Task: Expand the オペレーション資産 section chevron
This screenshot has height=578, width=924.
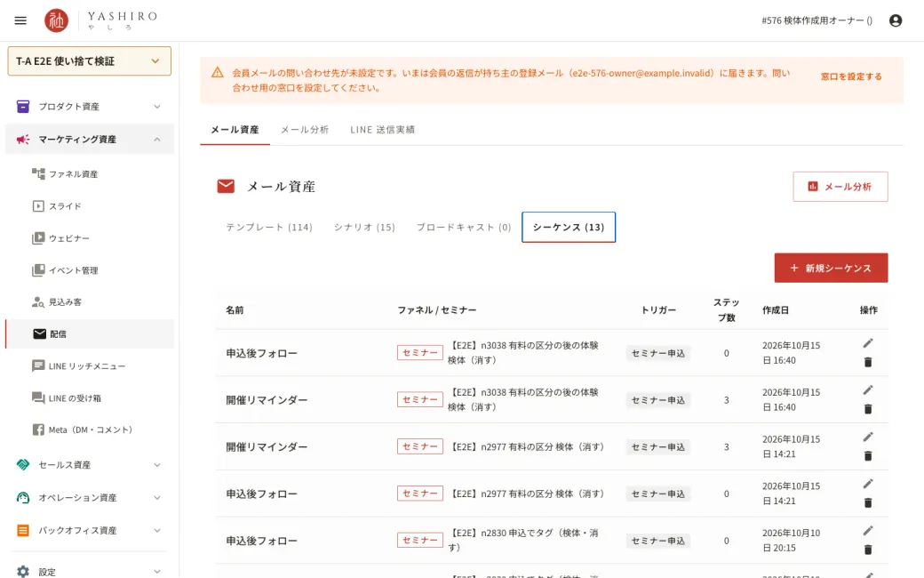Action: 156,498
